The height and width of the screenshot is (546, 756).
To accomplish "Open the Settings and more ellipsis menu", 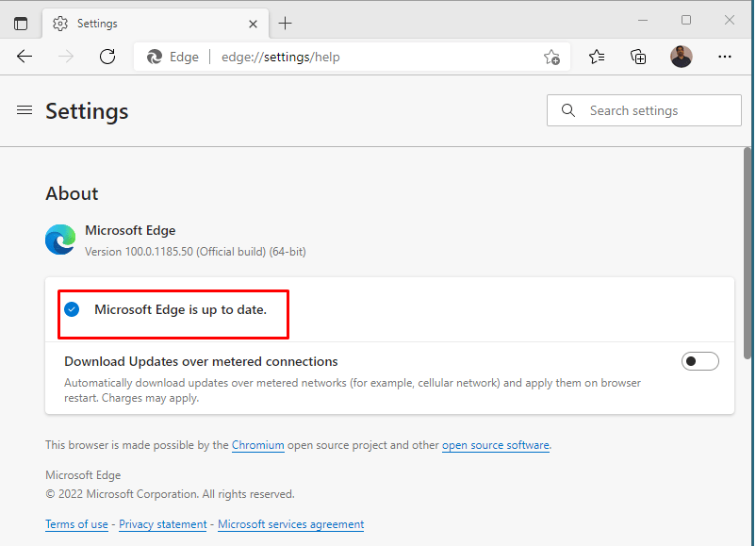I will (x=724, y=57).
